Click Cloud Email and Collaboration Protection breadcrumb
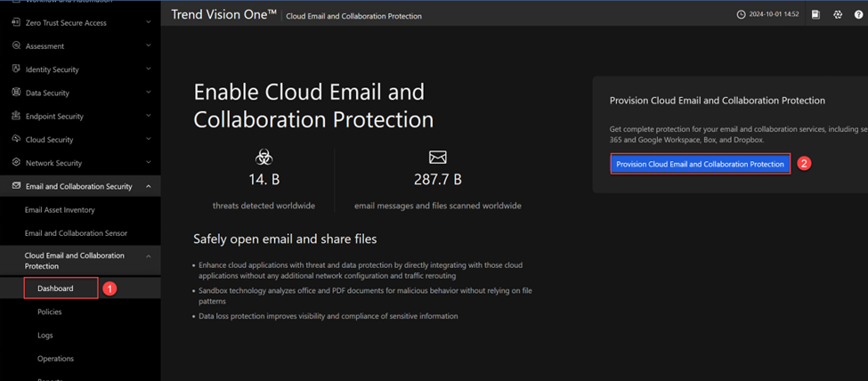 (x=353, y=16)
